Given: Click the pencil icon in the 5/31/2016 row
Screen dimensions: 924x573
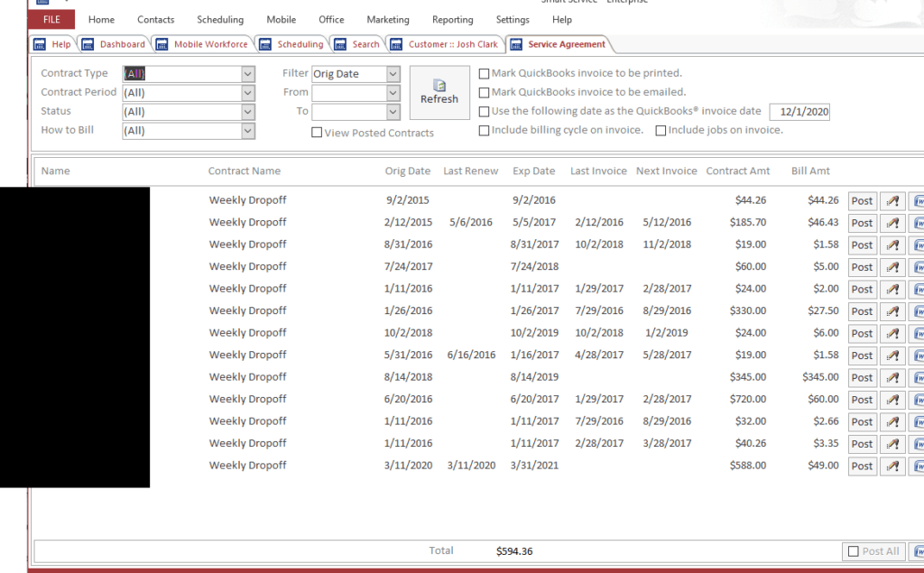Looking at the screenshot, I should 892,356.
